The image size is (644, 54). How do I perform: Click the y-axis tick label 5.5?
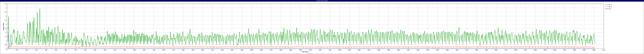pos(5,4)
